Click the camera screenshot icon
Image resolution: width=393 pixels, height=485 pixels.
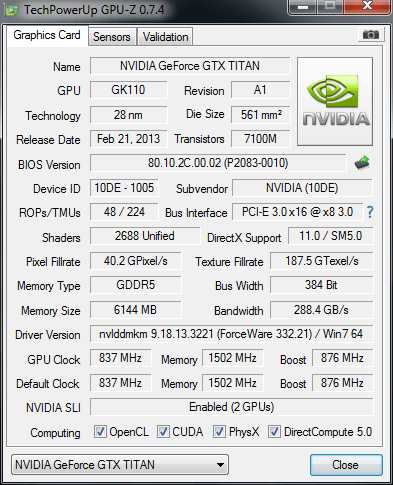371,34
